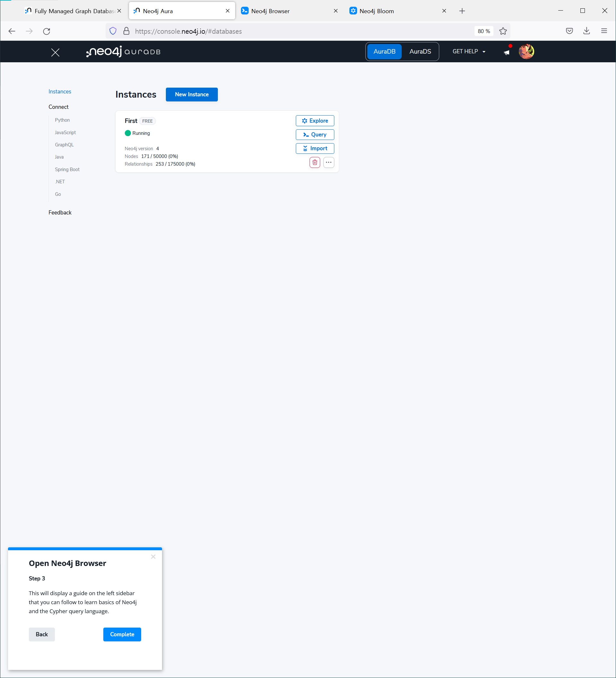The width and height of the screenshot is (616, 678).
Task: Open the Python connect link in sidebar
Action: coord(62,120)
